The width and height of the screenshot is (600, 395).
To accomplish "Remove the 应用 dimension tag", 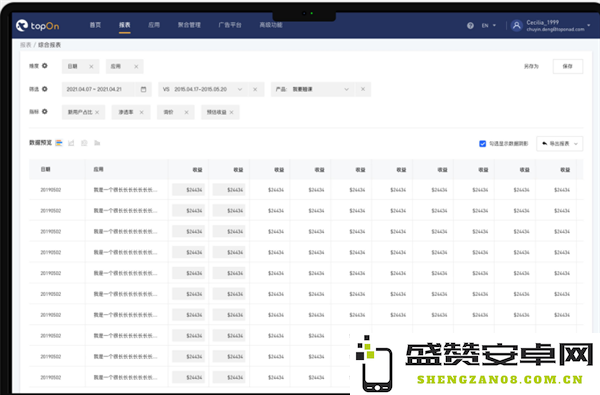I will coord(136,67).
